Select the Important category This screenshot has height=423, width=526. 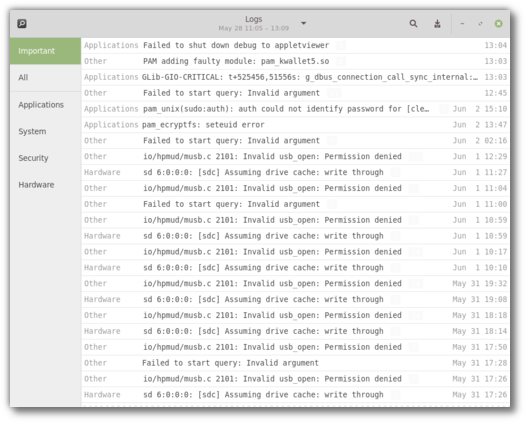click(45, 51)
